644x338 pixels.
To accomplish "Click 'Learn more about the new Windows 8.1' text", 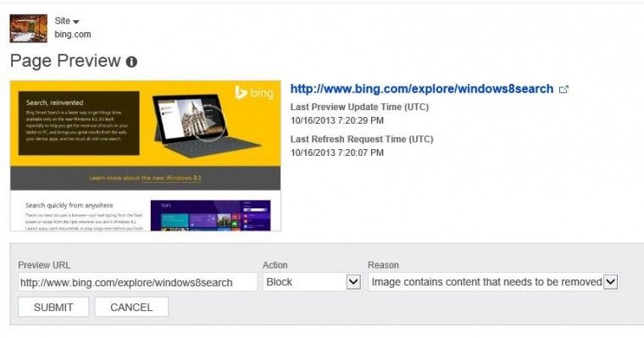I will (x=146, y=178).
